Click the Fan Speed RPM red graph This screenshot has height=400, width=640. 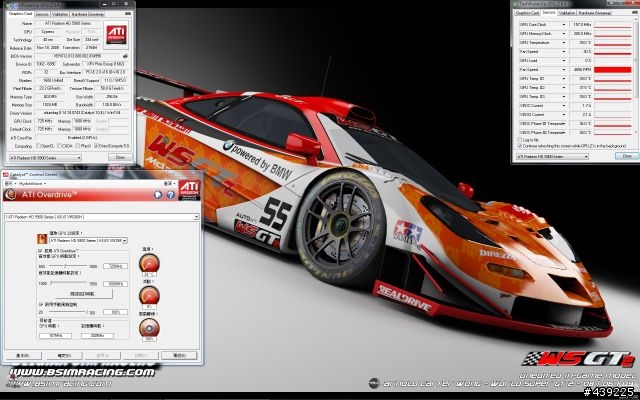612,70
